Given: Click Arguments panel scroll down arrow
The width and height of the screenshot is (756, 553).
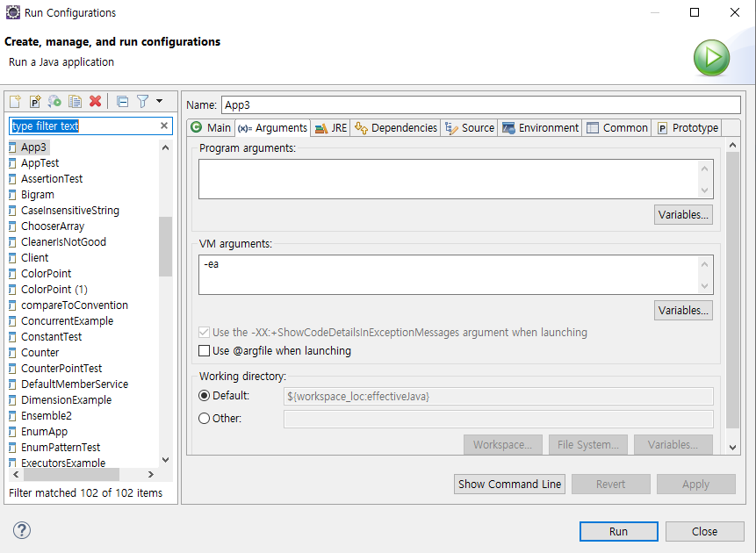Looking at the screenshot, I should pos(733,448).
